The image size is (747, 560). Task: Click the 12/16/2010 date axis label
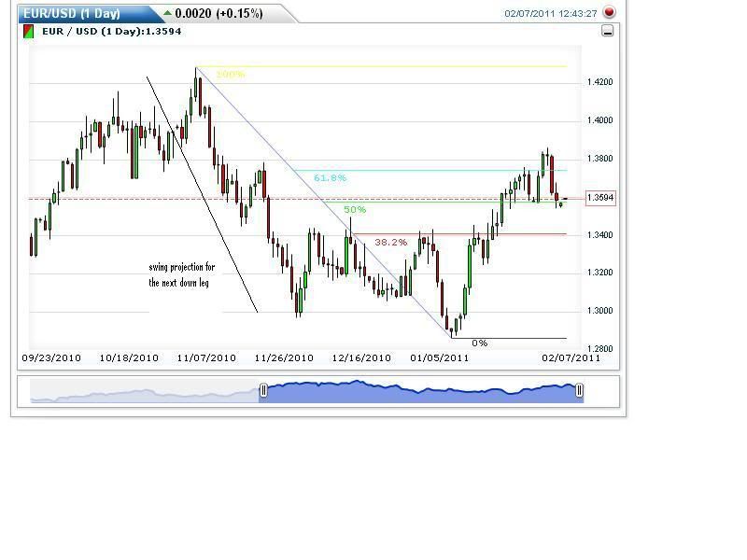point(361,357)
